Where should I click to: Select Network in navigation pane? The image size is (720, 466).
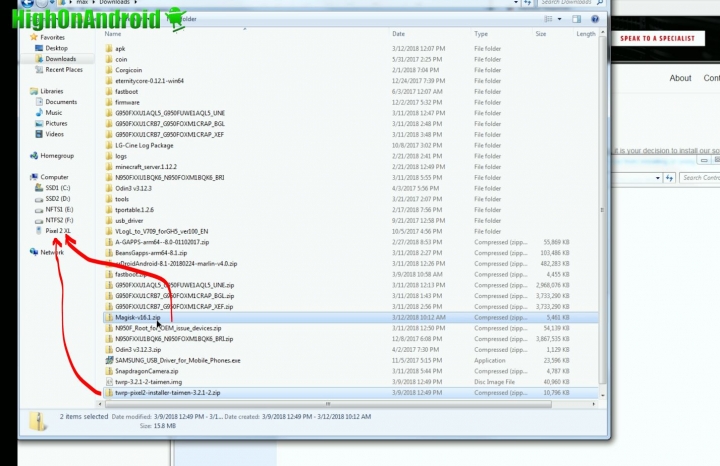(x=52, y=252)
